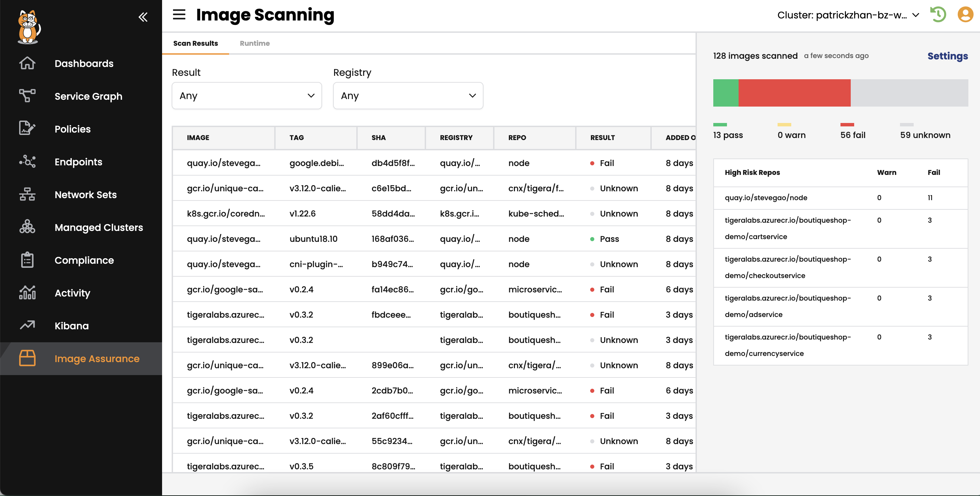Viewport: 980px width, 496px height.
Task: Click the Tigera cat logo
Action: point(29,27)
